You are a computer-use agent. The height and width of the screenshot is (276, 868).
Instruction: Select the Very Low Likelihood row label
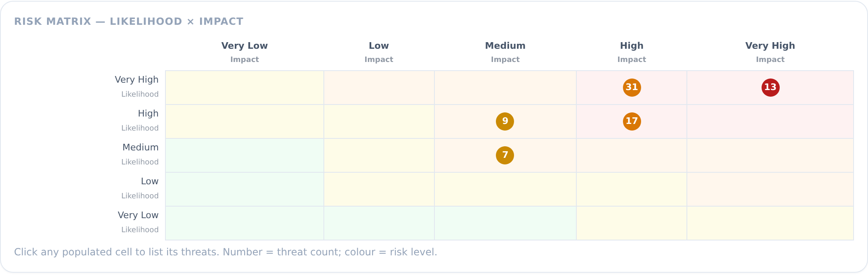click(x=138, y=222)
